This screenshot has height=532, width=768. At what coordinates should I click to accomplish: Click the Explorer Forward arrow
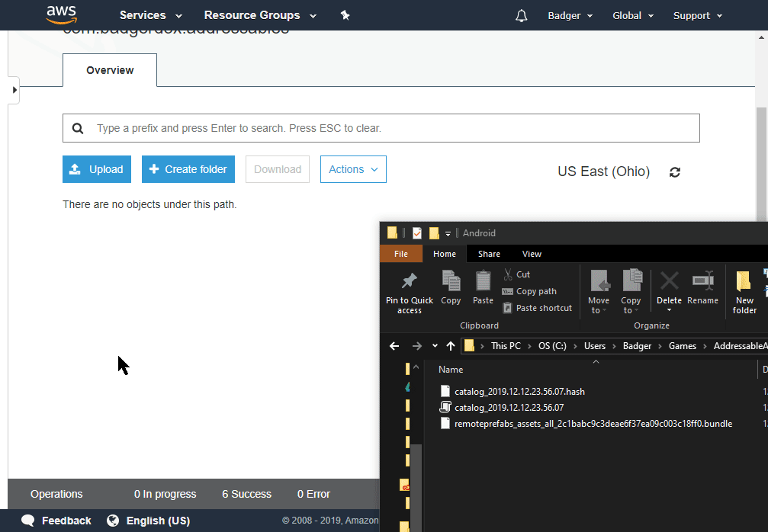tap(417, 346)
